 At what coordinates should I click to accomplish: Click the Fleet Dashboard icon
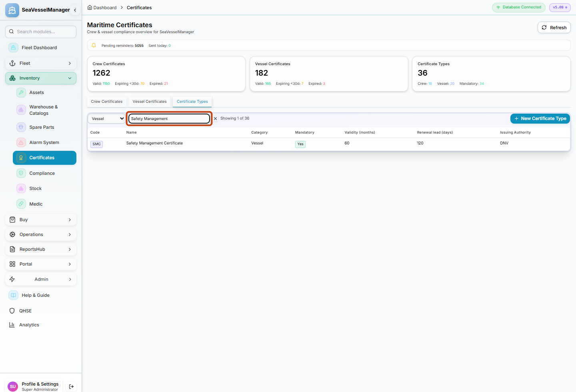pyautogui.click(x=13, y=48)
